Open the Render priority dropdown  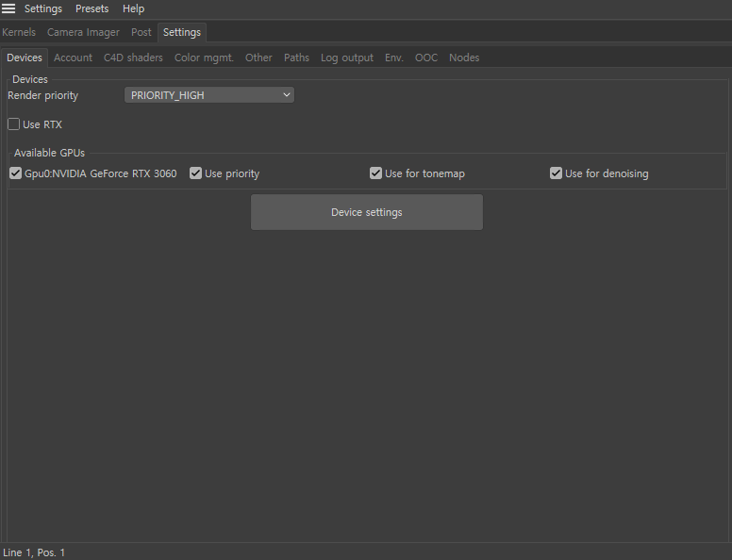click(x=209, y=95)
